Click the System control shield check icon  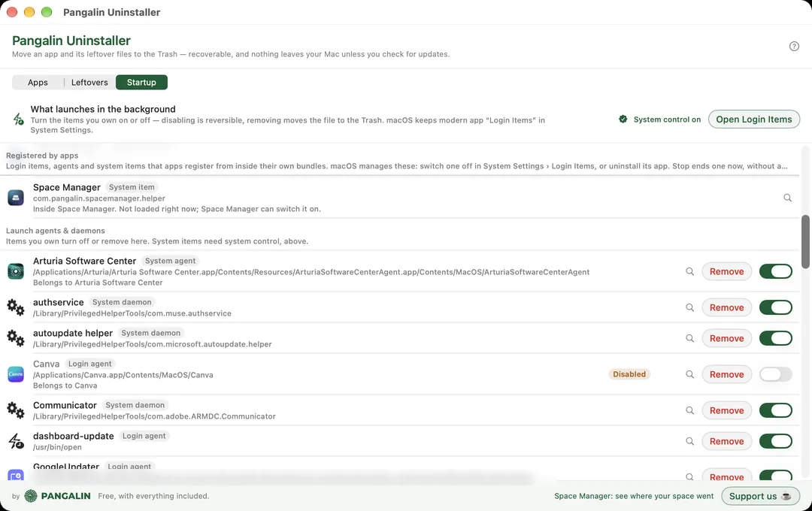point(623,119)
